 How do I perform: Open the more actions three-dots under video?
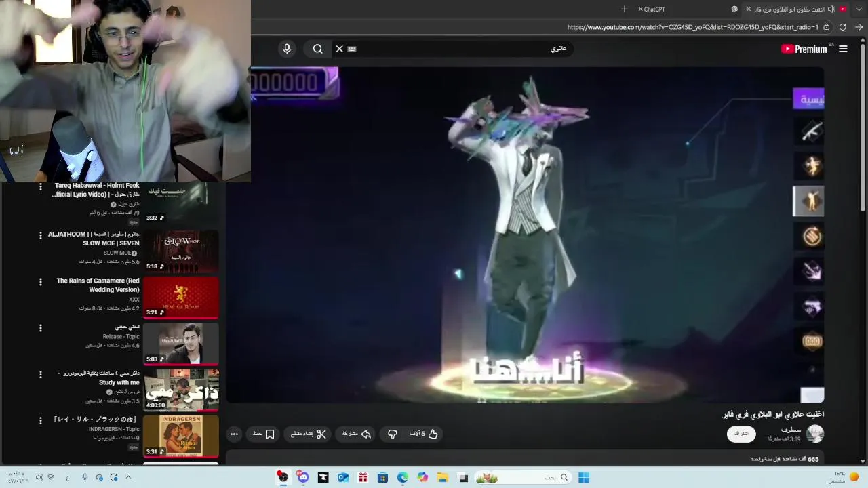point(234,434)
